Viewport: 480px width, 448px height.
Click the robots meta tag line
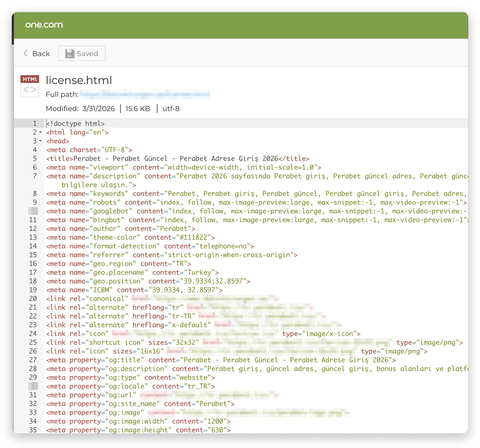pyautogui.click(x=257, y=203)
